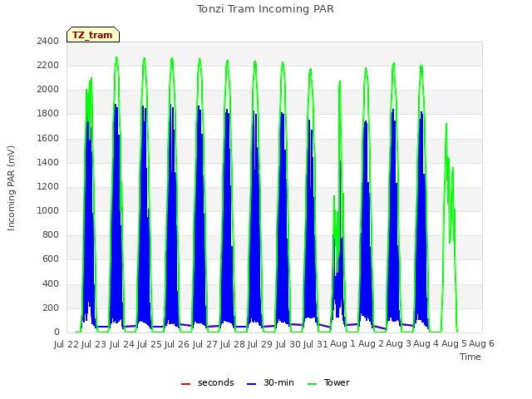Click the 'Aug 3' x-axis date label

(398, 344)
